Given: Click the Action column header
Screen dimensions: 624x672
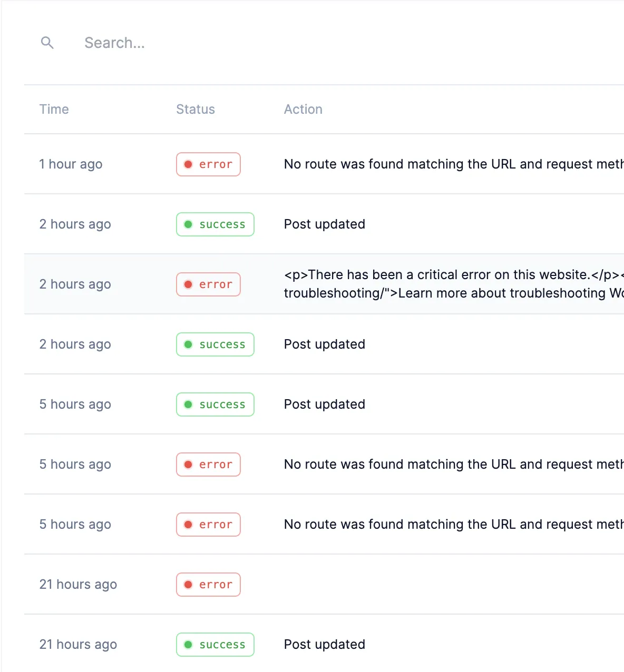Looking at the screenshot, I should click(x=303, y=109).
